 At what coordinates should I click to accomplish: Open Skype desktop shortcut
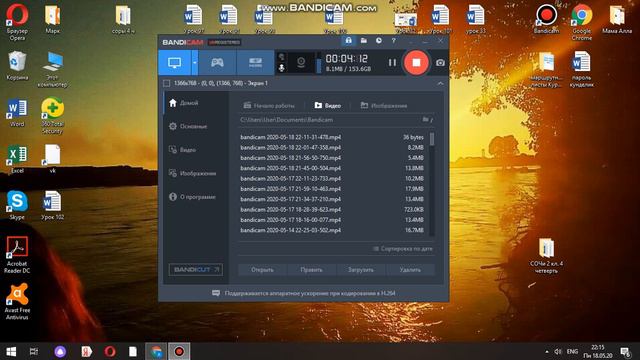(17, 205)
